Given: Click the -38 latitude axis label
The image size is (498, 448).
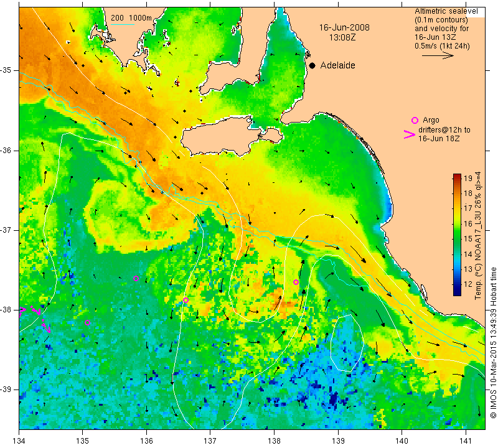Looking at the screenshot, I should 6,310.
